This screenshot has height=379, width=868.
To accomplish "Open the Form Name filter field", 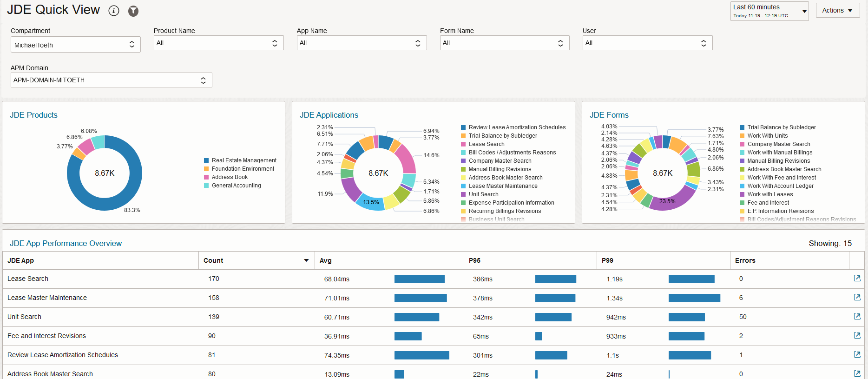I will (505, 43).
